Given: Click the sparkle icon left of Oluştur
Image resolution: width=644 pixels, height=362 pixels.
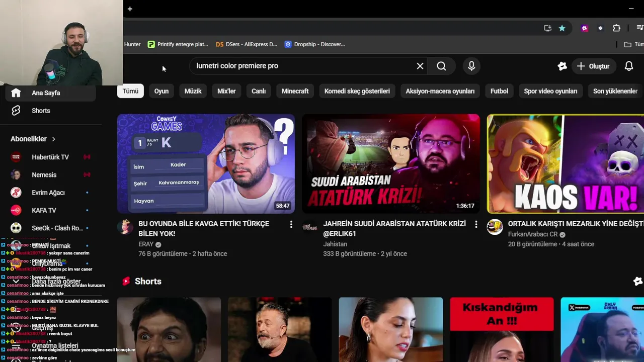Looking at the screenshot, I should [562, 66].
